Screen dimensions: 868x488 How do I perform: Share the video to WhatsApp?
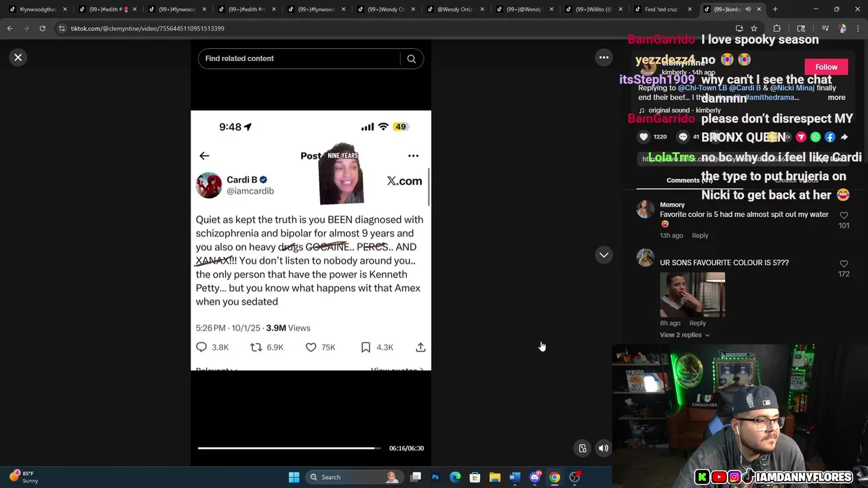pos(815,137)
